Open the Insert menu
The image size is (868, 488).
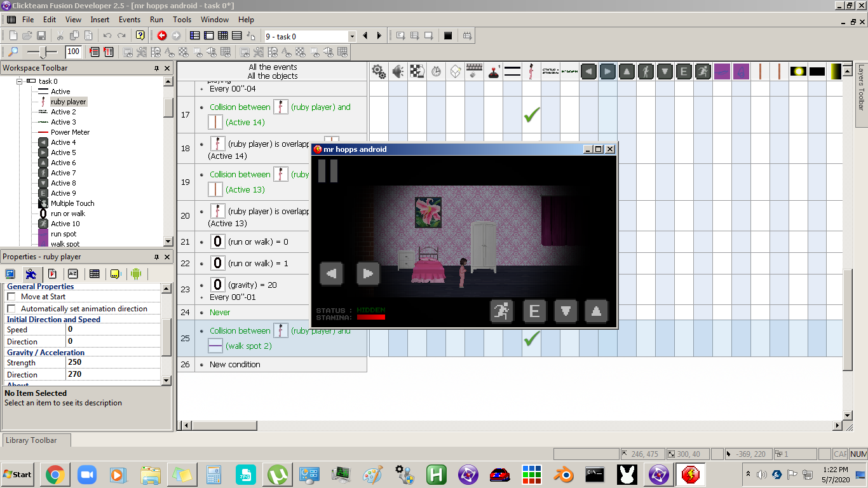click(x=100, y=20)
